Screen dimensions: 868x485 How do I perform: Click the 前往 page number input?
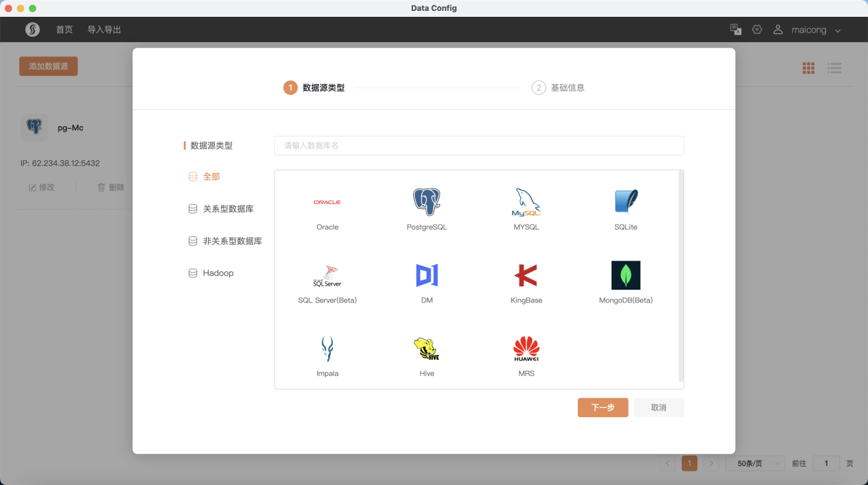click(x=826, y=463)
